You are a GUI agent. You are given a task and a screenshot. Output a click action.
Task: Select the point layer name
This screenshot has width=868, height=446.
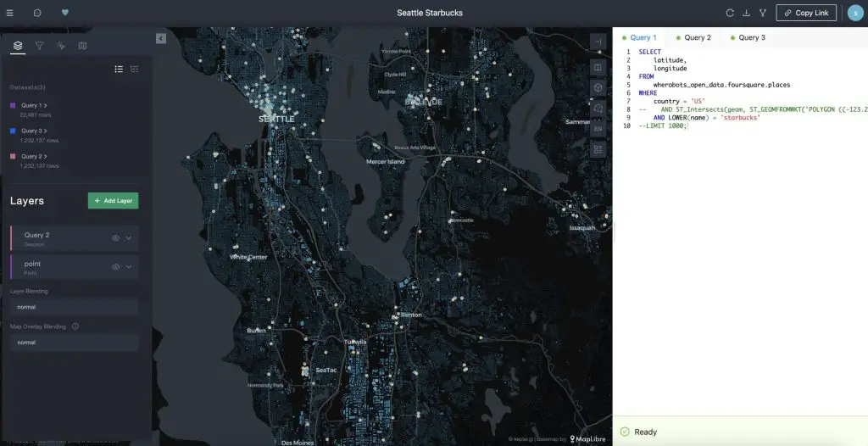(x=32, y=264)
